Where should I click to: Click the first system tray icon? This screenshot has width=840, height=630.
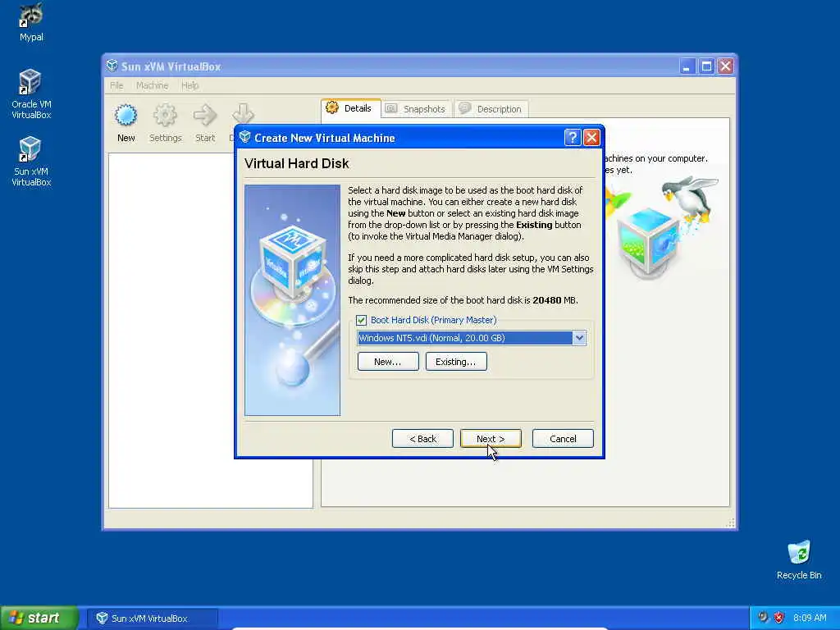pos(762,618)
